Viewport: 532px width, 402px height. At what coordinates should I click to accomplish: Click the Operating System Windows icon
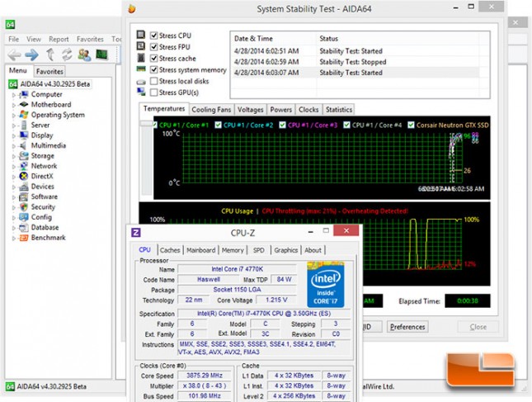tap(23, 115)
